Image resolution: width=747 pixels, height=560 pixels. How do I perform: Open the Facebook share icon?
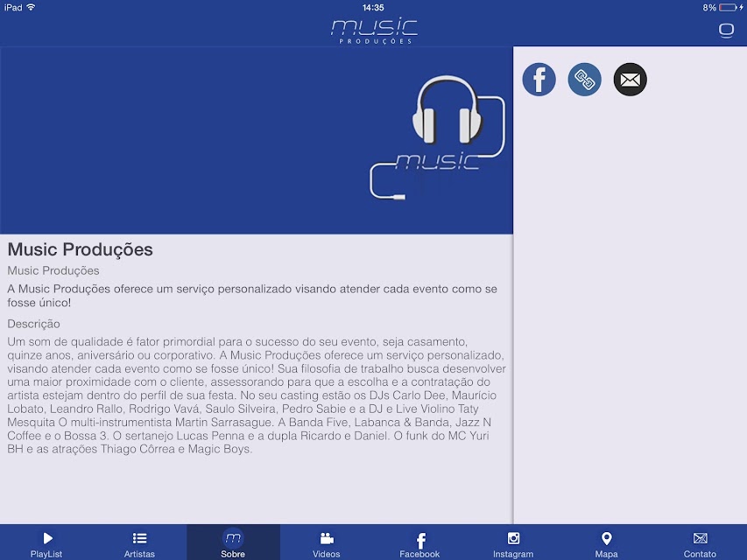pos(539,80)
